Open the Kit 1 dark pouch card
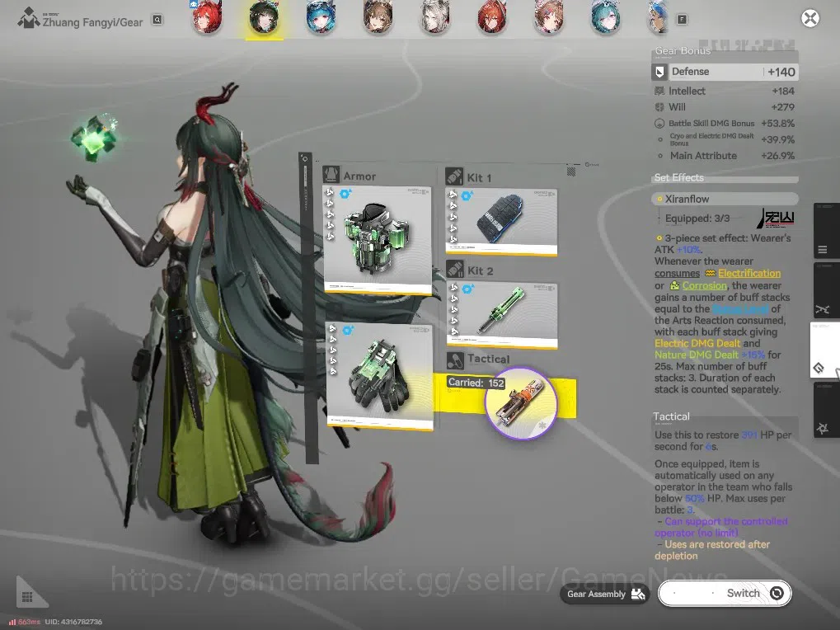840x630 pixels. pos(501,221)
